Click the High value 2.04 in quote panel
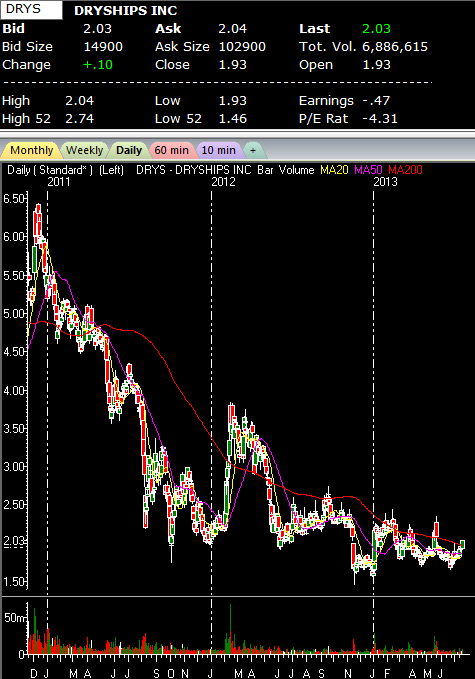The image size is (475, 679). [79, 101]
